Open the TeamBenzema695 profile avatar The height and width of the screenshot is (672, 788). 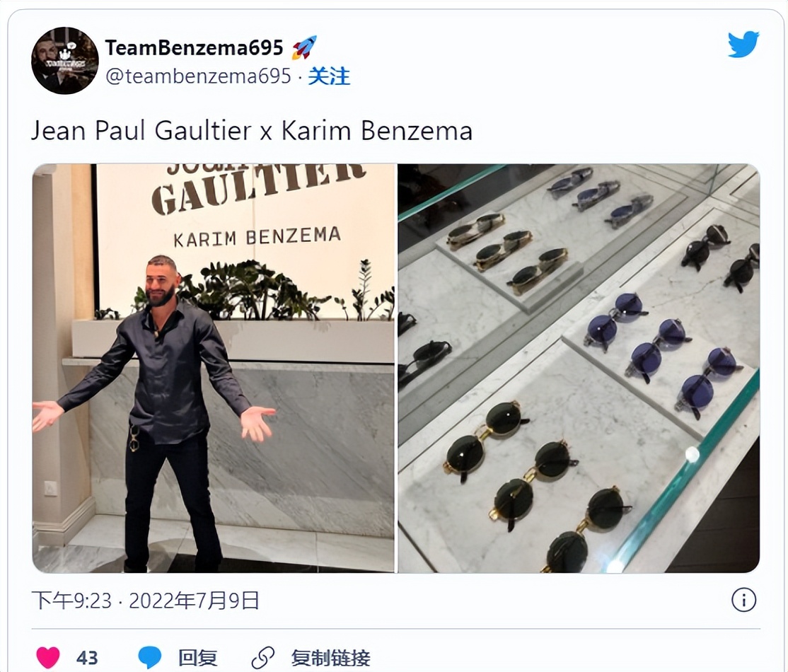point(65,61)
